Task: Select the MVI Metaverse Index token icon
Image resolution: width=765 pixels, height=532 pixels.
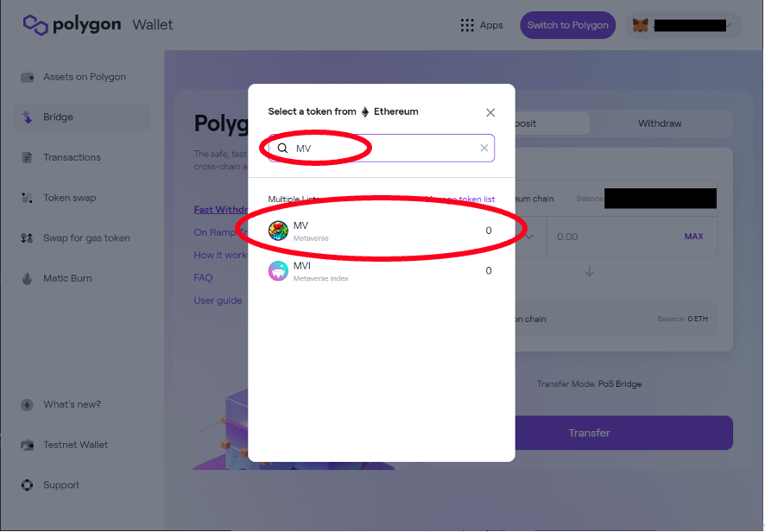Action: point(278,270)
